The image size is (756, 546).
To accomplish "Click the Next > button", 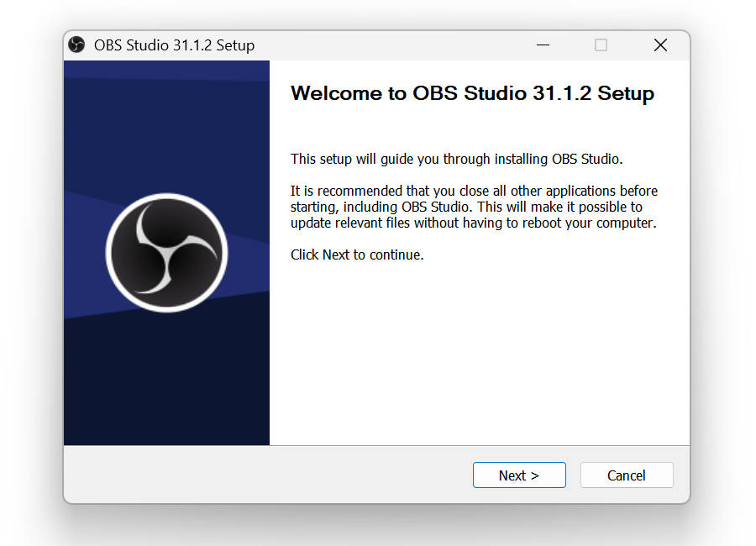I will pyautogui.click(x=519, y=475).
